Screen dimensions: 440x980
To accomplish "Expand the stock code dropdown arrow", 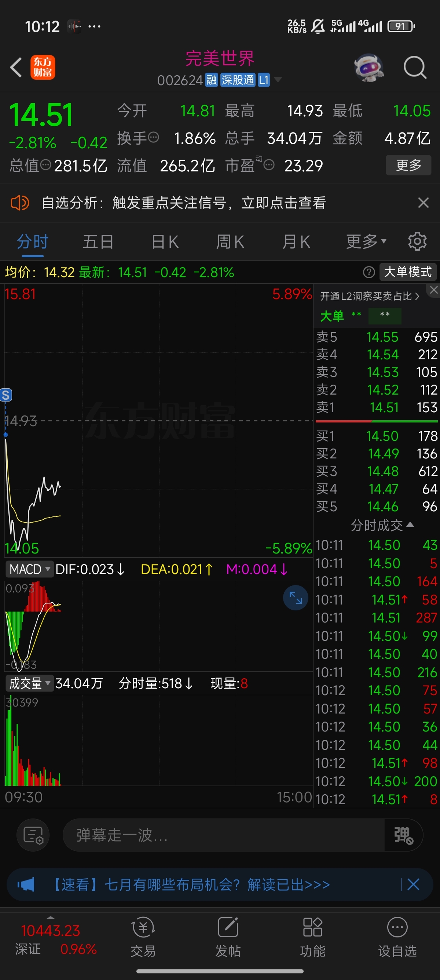I will coord(278,80).
